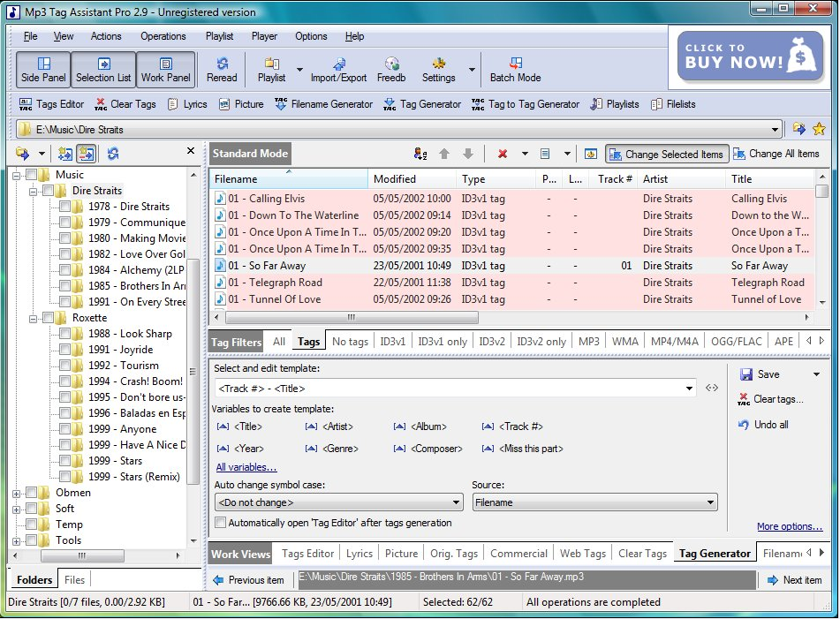The image size is (840, 619).
Task: Collapse the Roxette tree node
Action: (x=34, y=319)
